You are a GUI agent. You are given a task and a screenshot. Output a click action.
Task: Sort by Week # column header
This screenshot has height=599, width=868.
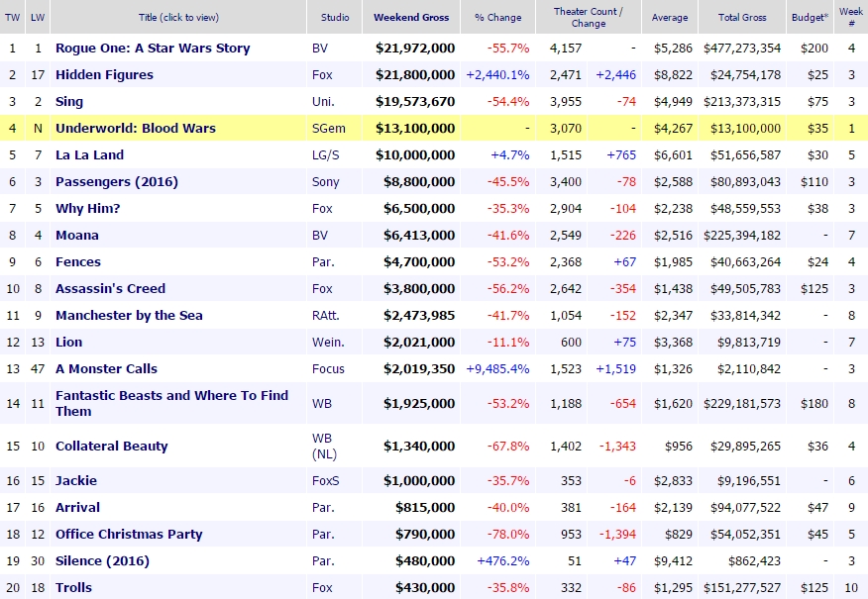[x=851, y=17]
